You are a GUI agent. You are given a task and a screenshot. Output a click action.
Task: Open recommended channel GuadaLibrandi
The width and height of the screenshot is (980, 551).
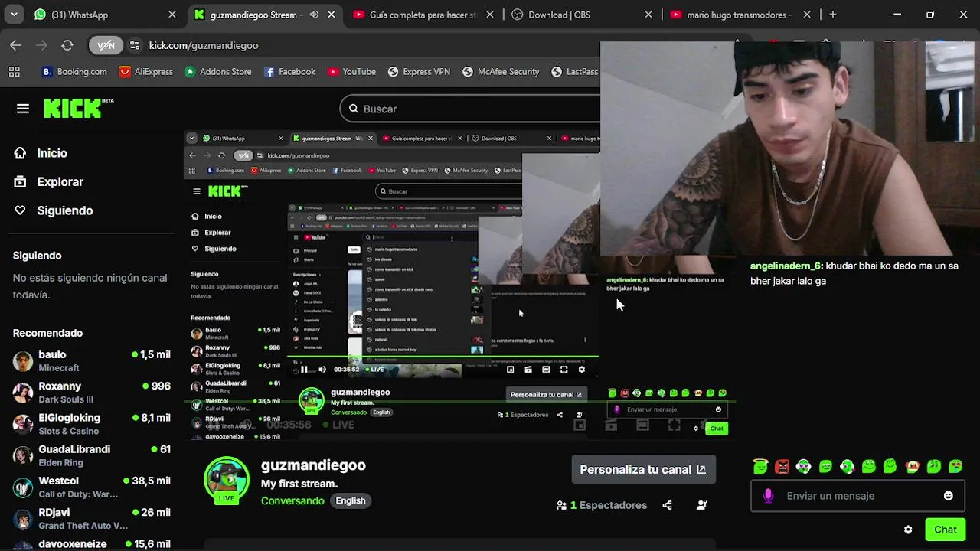[92, 455]
